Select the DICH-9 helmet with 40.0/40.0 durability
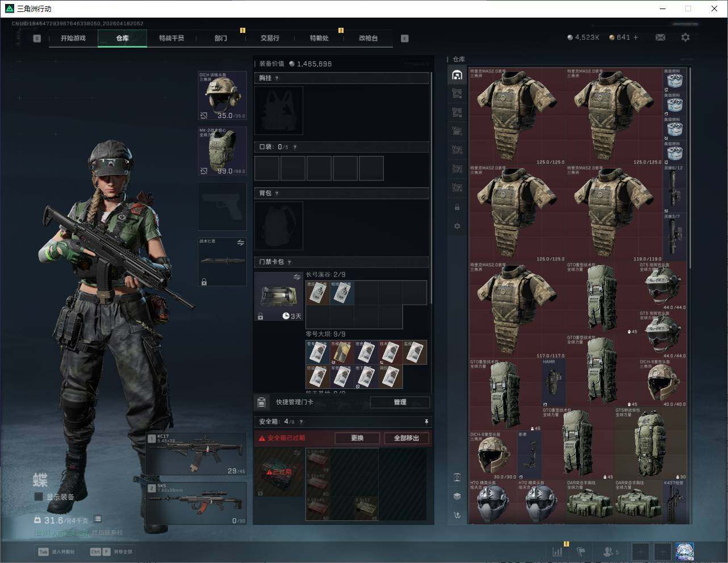 click(x=663, y=383)
